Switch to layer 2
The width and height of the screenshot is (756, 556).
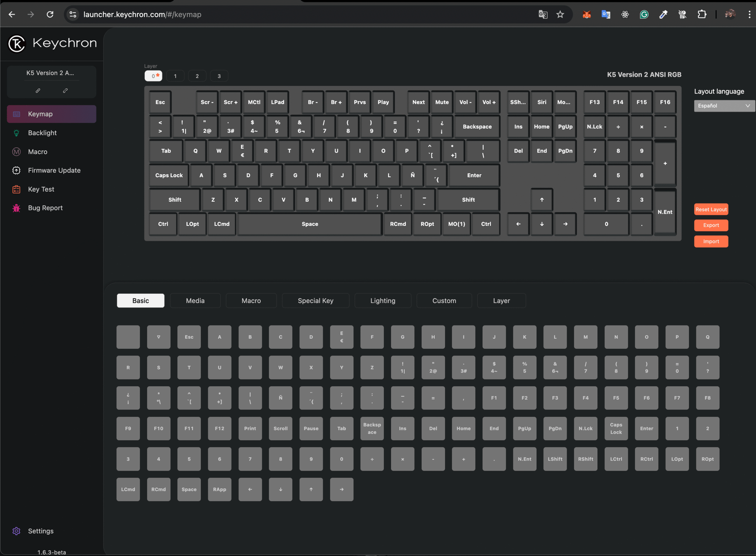click(x=197, y=76)
